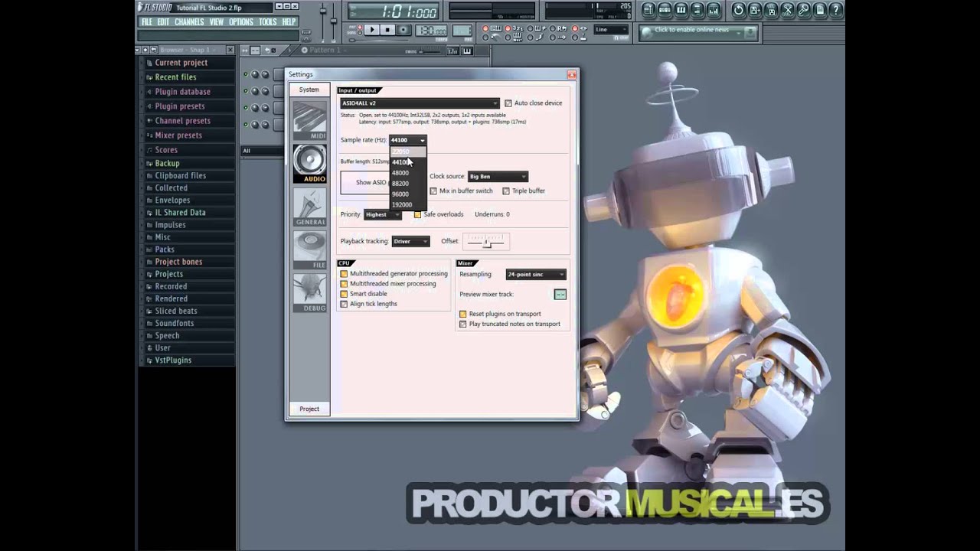
Task: Click the Stop transport button
Action: pyautogui.click(x=387, y=30)
